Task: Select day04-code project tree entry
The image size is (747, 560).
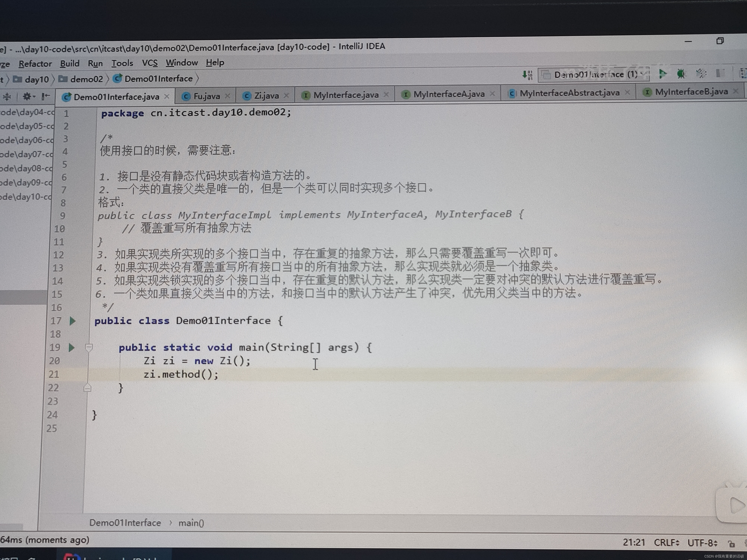Action: pos(27,112)
